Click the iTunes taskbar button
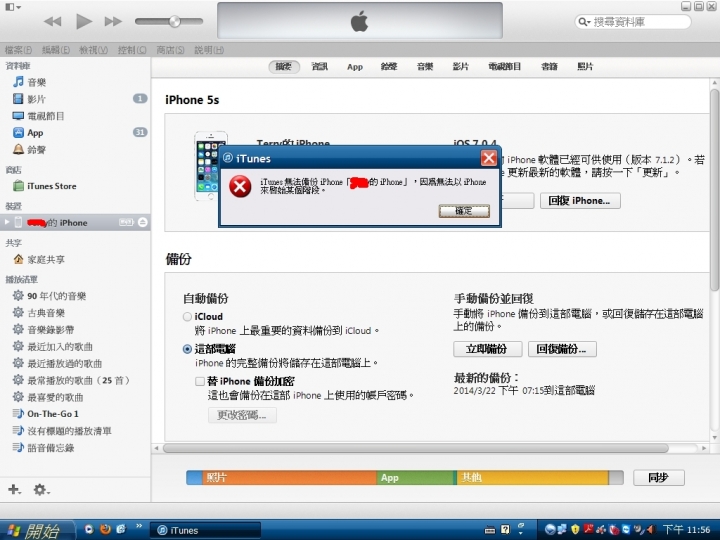720x540 pixels. point(206,530)
